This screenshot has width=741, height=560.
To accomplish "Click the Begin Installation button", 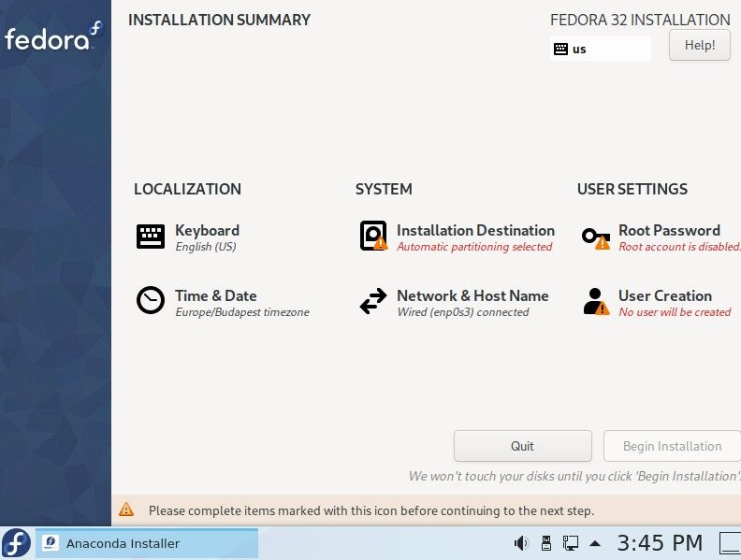I will 672,446.
